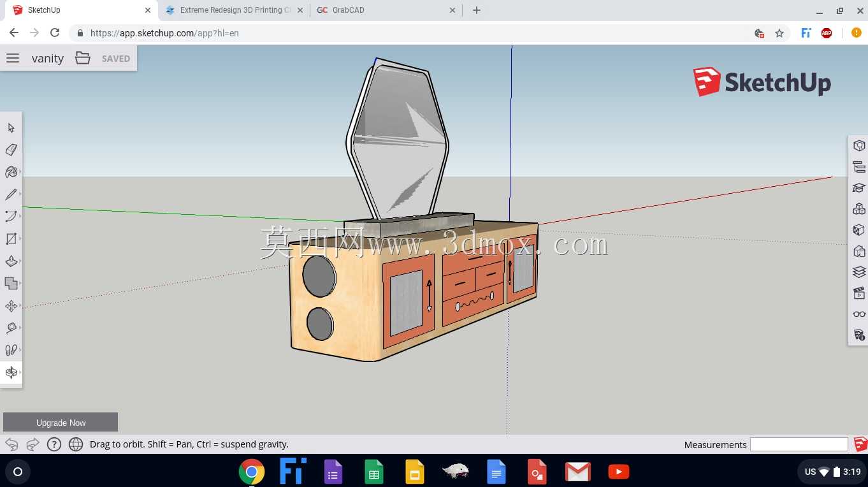Activate the Push/Pull tool

click(11, 261)
